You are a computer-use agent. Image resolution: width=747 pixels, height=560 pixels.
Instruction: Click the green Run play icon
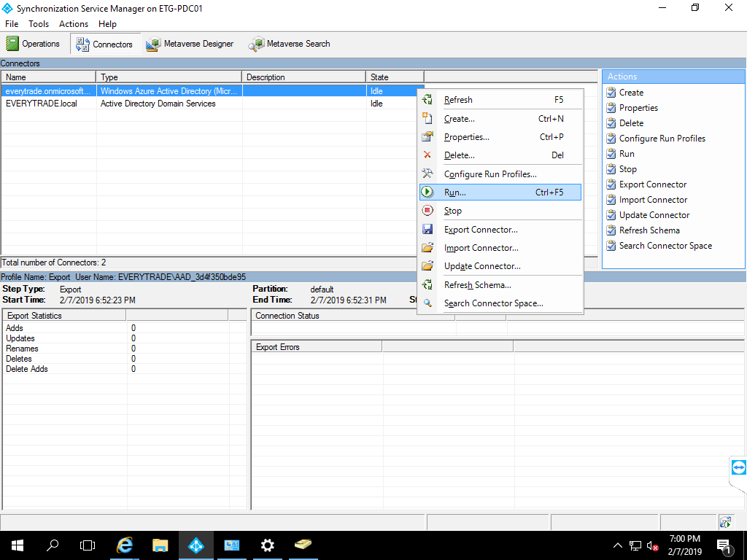coord(427,192)
